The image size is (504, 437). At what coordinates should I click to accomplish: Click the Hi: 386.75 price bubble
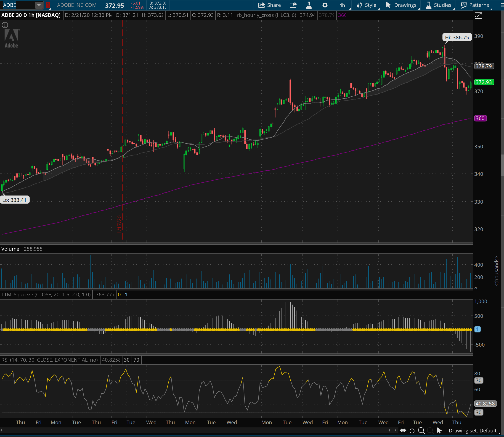tap(457, 37)
